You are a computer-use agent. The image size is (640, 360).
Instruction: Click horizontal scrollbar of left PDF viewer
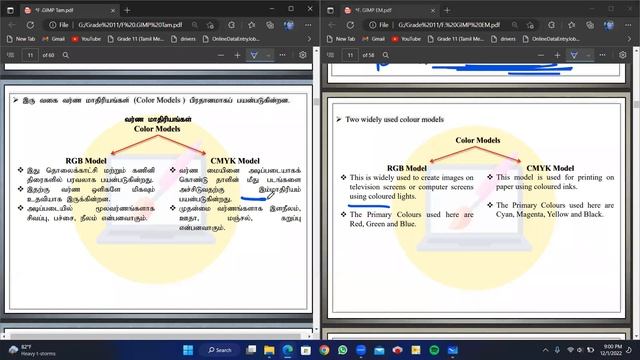157,336
